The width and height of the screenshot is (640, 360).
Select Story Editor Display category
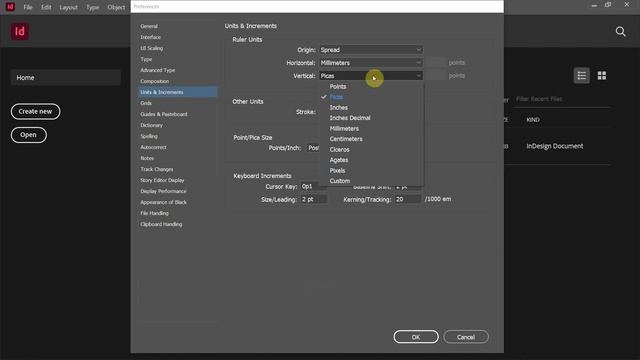click(162, 180)
